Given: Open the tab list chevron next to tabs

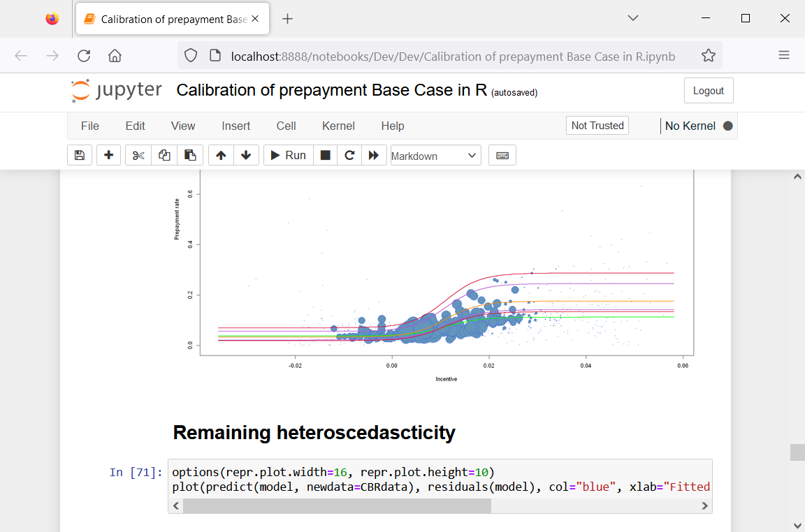Looking at the screenshot, I should (632, 18).
